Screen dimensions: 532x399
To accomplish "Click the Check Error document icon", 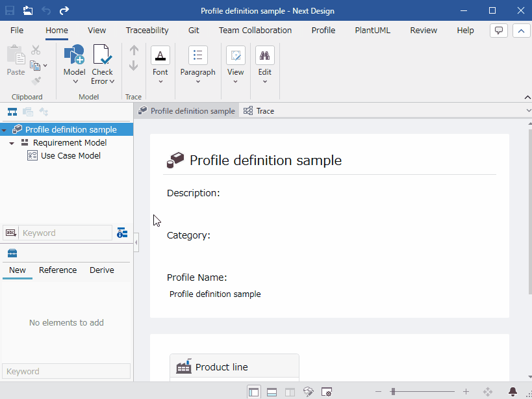I will (x=102, y=55).
